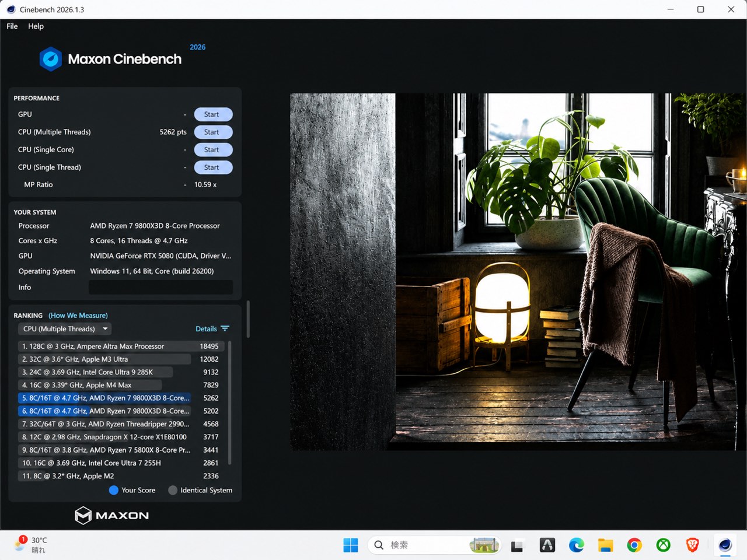Start the CPU Single Core benchmark

(213, 149)
